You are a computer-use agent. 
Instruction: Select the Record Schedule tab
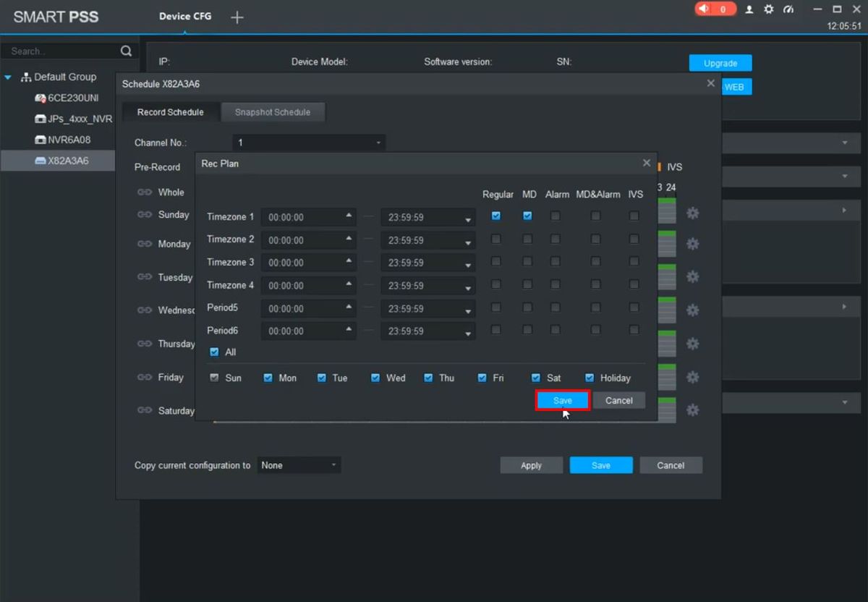pyautogui.click(x=170, y=112)
